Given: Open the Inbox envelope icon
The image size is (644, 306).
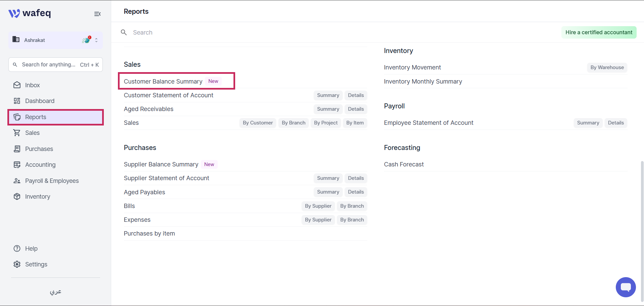Looking at the screenshot, I should pos(17,85).
